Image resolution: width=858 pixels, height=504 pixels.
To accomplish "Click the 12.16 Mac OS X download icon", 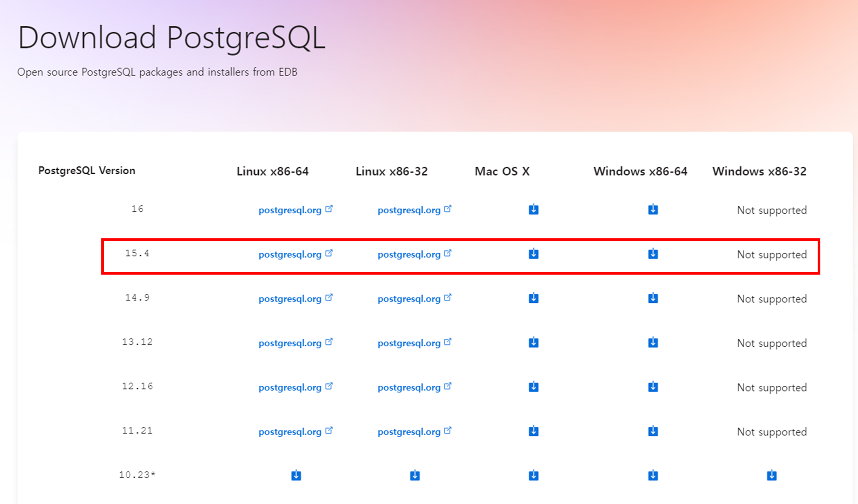I will 533,387.
